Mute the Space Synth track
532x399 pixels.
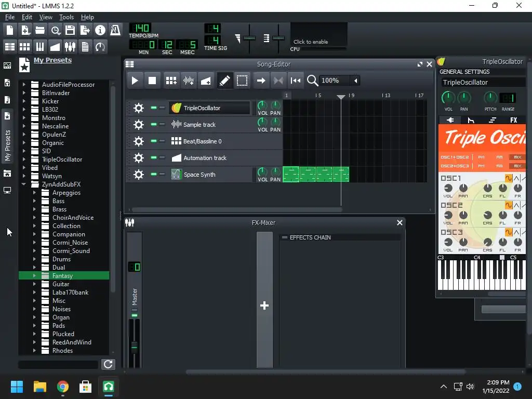(154, 175)
